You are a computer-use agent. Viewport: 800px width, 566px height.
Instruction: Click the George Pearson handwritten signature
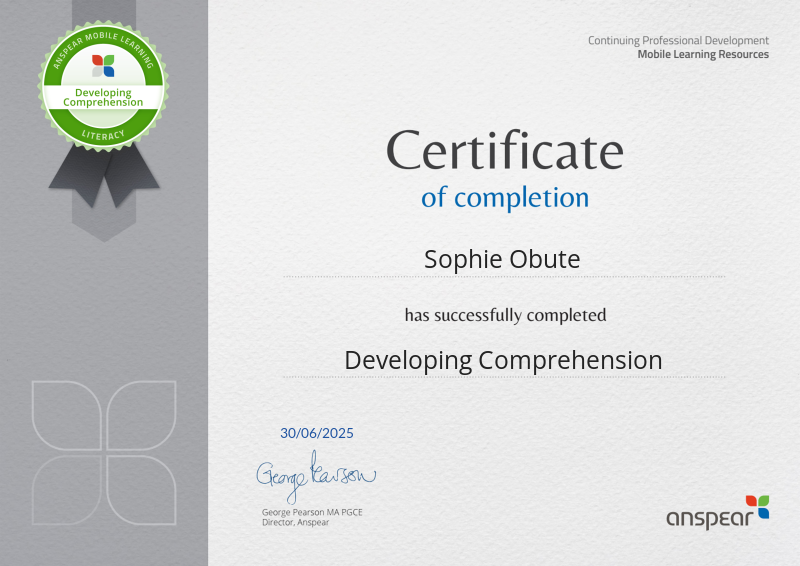[x=315, y=477]
